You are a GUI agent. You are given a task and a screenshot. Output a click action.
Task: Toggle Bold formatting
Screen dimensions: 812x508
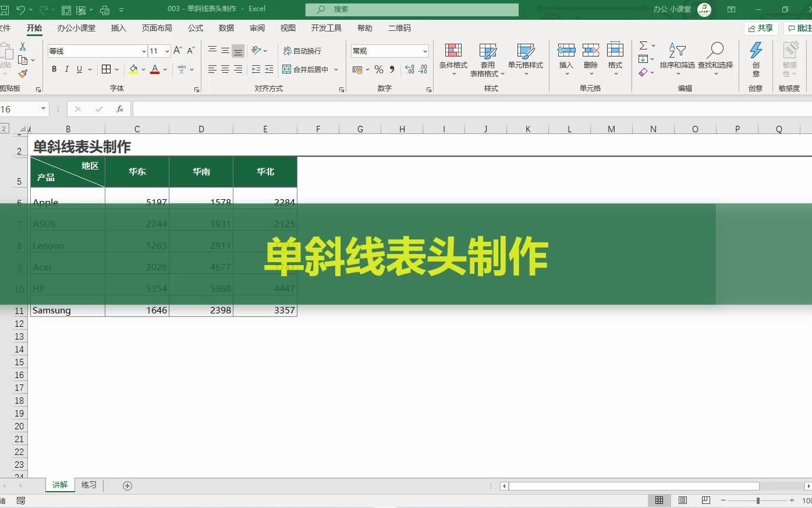(x=54, y=69)
